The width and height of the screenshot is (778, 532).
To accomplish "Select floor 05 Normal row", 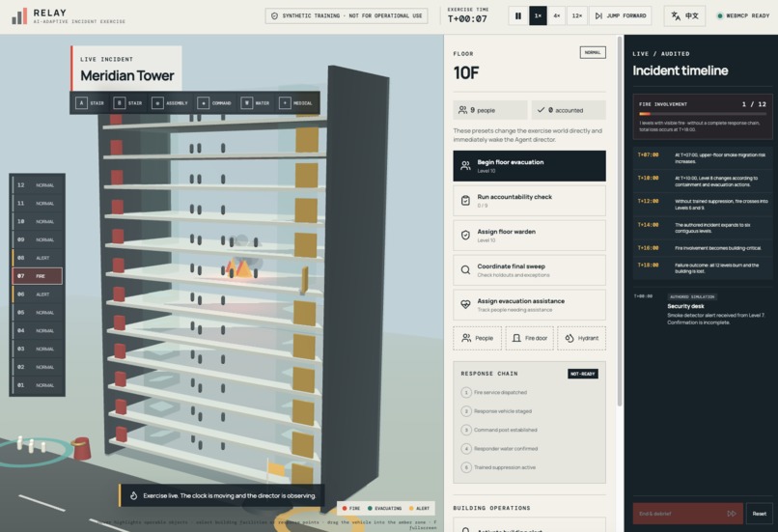I will point(38,313).
